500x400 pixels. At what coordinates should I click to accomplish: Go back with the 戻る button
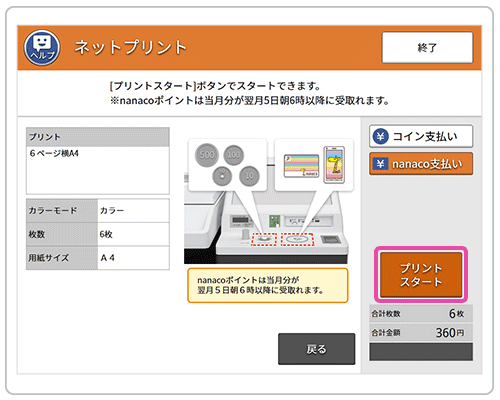pos(316,349)
